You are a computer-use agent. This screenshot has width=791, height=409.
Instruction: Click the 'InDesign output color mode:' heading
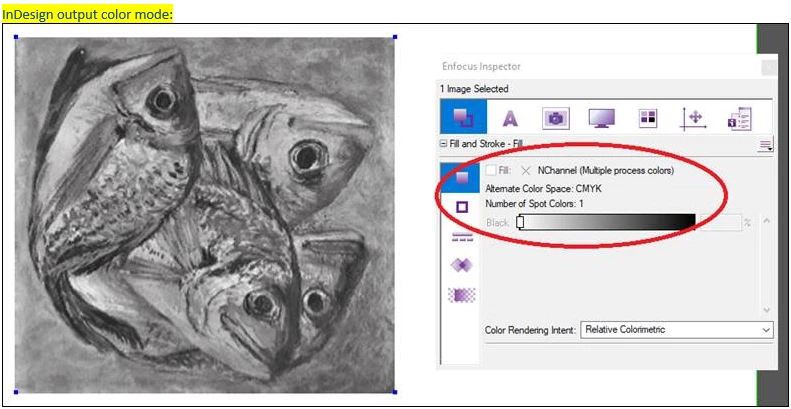point(87,15)
